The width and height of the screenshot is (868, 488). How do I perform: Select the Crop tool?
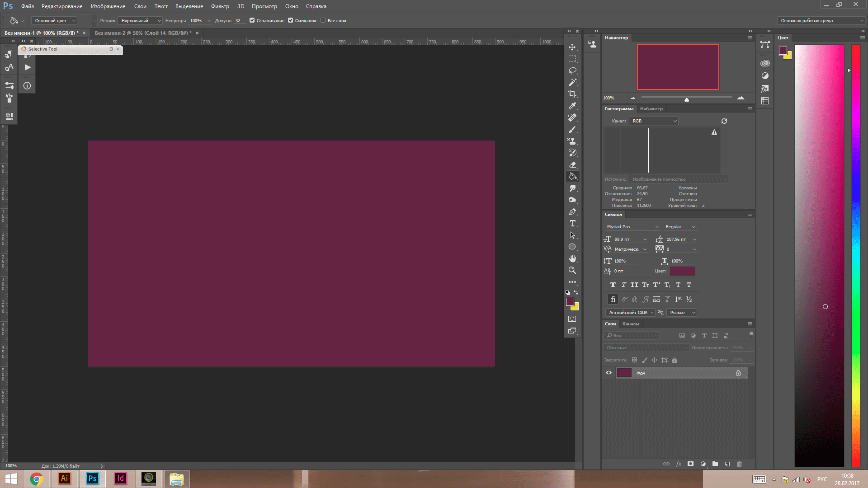click(x=572, y=94)
